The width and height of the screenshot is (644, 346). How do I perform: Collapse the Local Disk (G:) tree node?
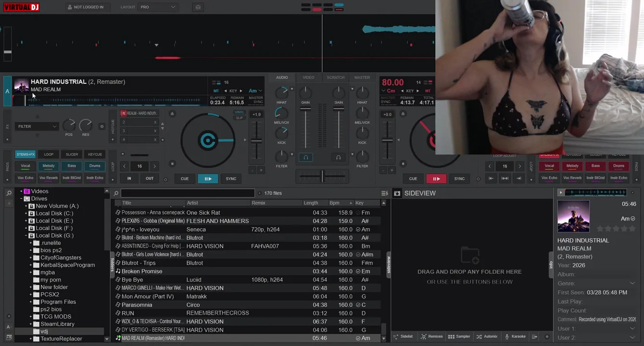26,235
